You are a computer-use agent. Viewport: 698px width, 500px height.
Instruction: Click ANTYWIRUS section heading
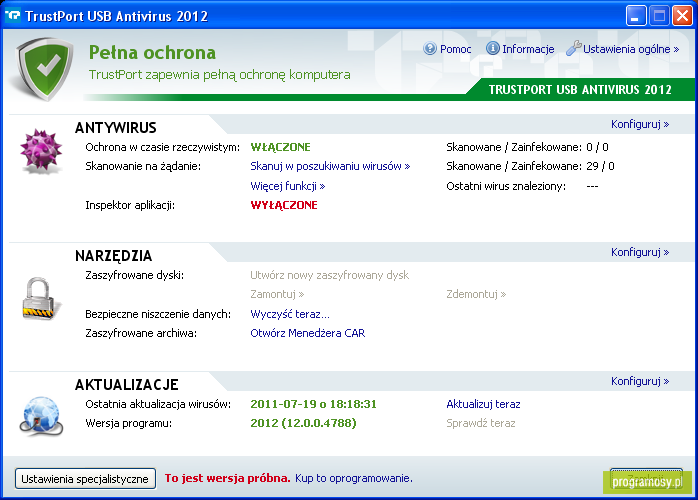(x=116, y=128)
